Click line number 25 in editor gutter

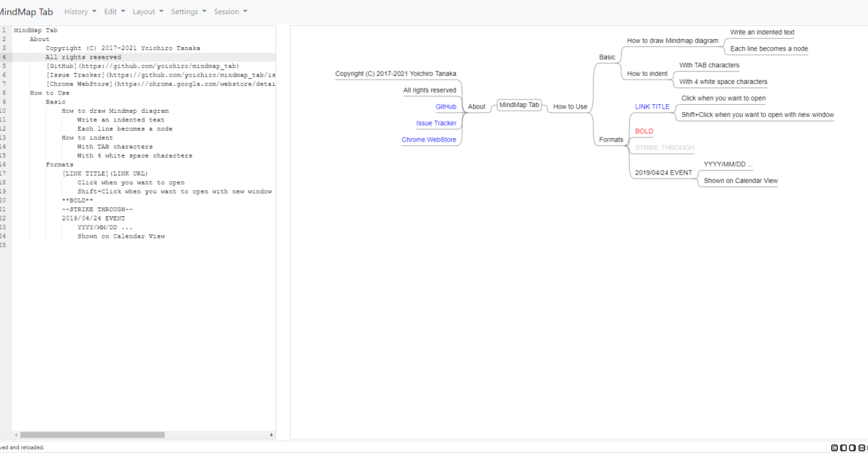tap(3, 245)
